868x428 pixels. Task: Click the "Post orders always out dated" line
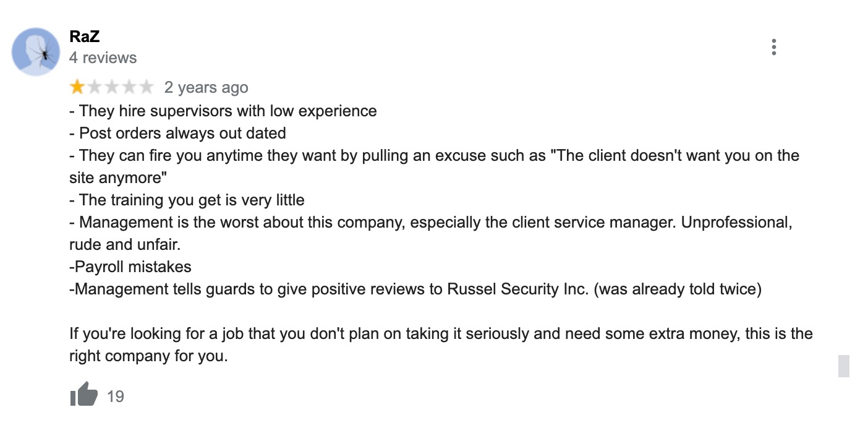tap(178, 134)
